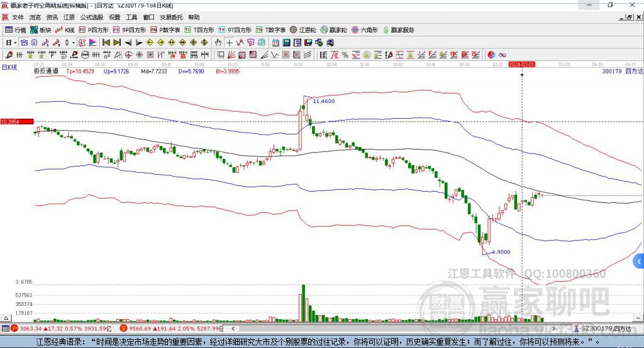The image size is (644, 348).
Task: Click the floppy disk save icon
Action: coord(308,43)
